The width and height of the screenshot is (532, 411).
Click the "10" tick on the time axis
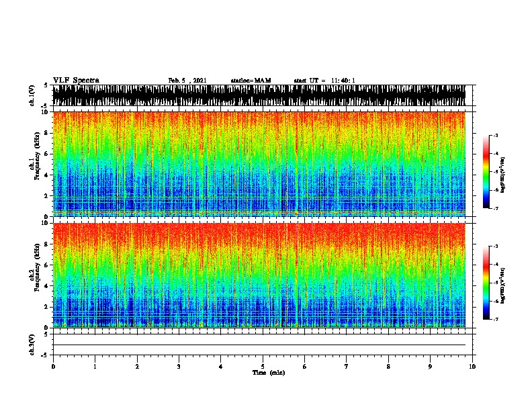pyautogui.click(x=472, y=367)
